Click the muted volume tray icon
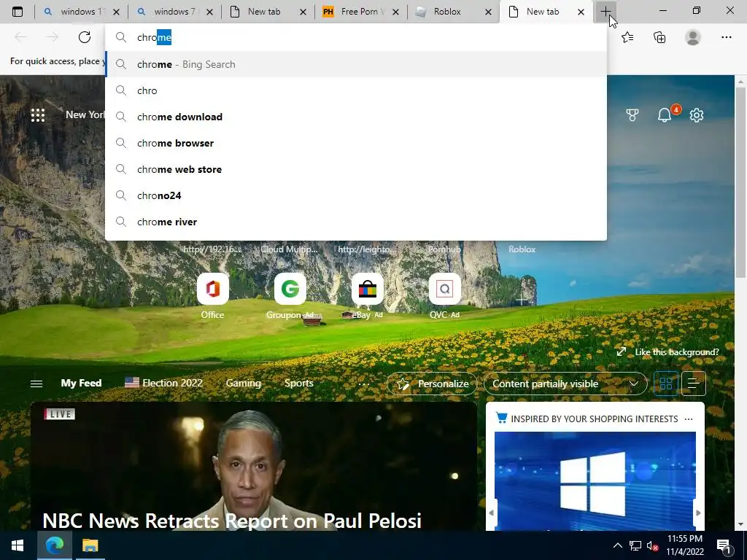Screen dimensions: 747x560 coord(652,545)
